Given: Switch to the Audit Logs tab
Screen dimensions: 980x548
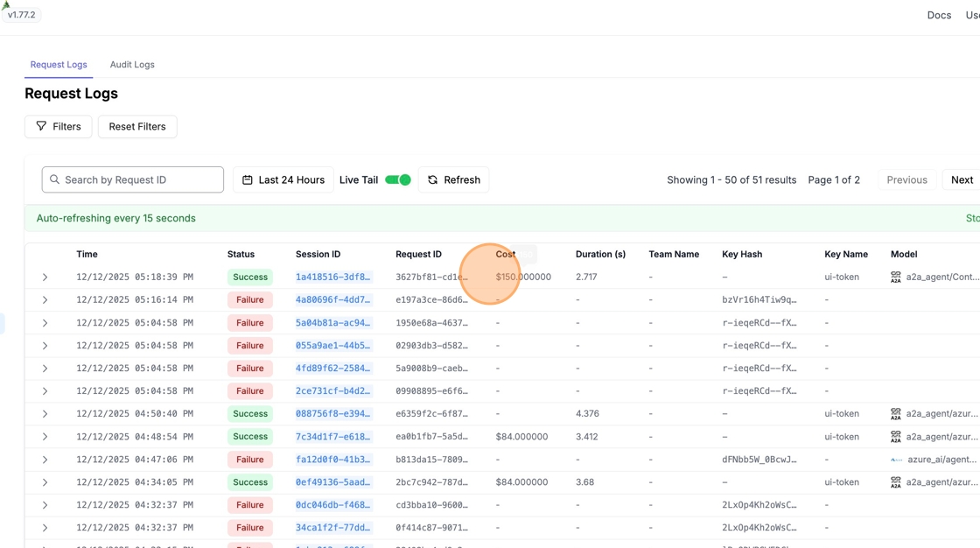Looking at the screenshot, I should pyautogui.click(x=132, y=65).
